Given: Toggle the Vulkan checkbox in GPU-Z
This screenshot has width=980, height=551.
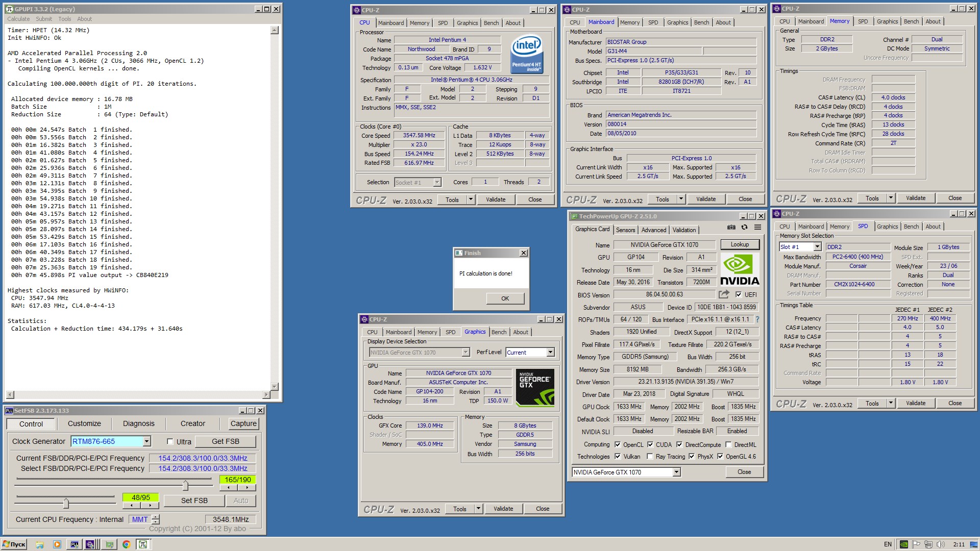Looking at the screenshot, I should pyautogui.click(x=618, y=457).
